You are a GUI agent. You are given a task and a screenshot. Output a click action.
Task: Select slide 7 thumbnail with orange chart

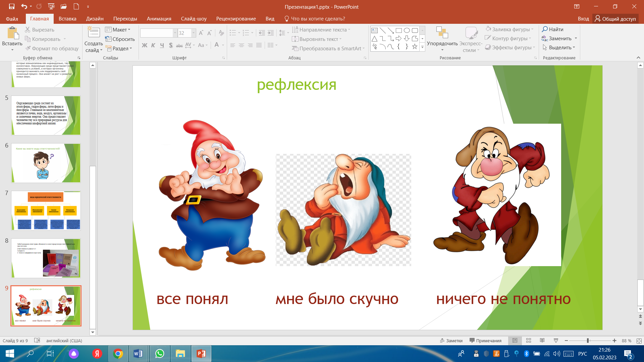coord(46,210)
